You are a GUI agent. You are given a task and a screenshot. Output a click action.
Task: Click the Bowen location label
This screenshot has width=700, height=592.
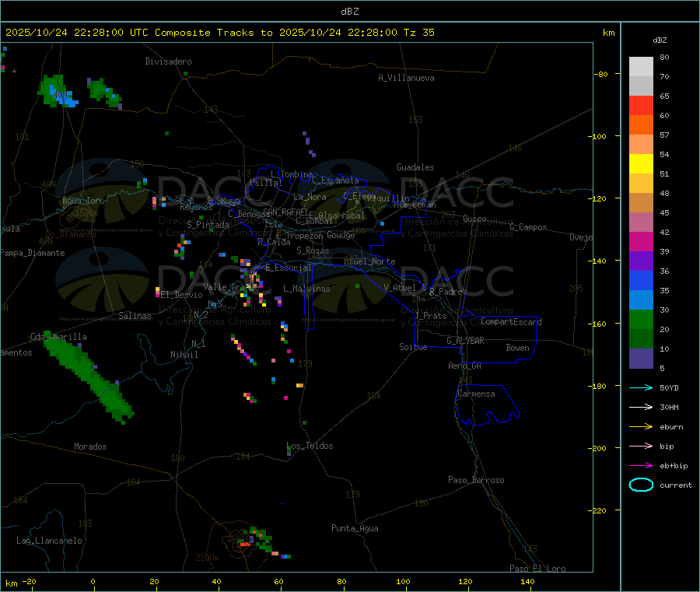[517, 348]
